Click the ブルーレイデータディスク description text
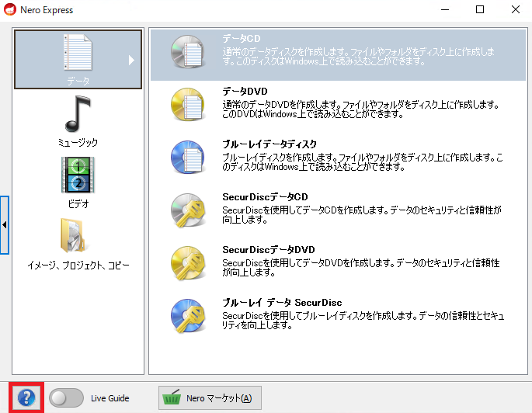Viewport: 532px width, 413px height. click(x=363, y=162)
